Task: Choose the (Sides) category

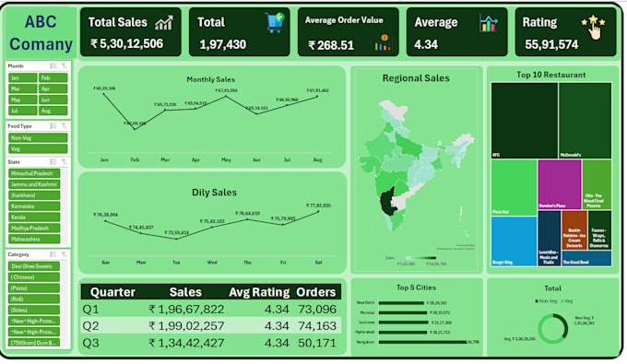Action: point(34,310)
